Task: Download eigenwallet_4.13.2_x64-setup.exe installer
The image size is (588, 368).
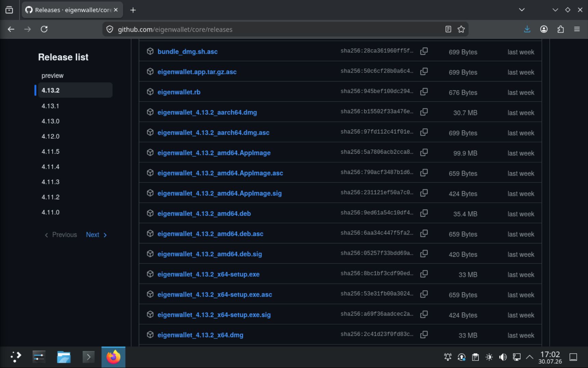Action: tap(209, 274)
